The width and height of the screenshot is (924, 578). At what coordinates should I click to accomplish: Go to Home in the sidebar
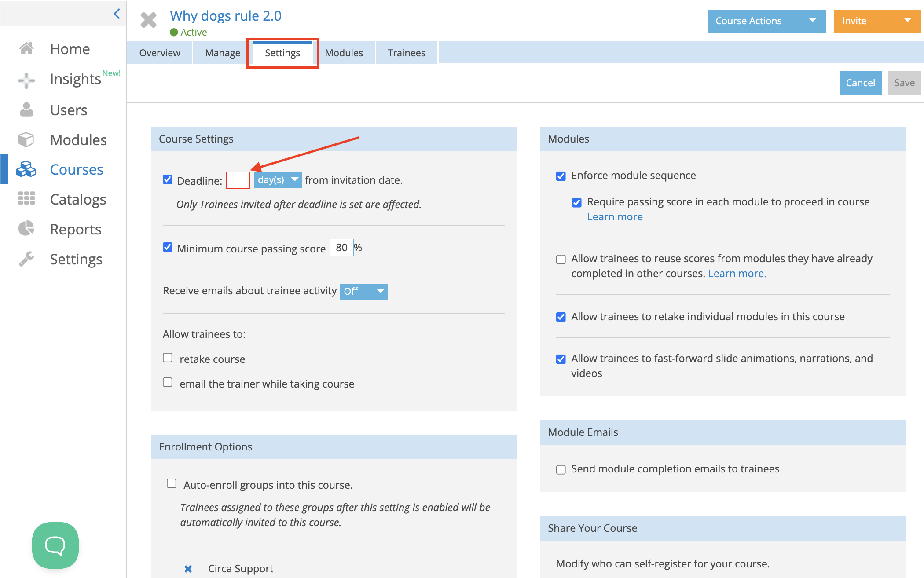[70, 49]
